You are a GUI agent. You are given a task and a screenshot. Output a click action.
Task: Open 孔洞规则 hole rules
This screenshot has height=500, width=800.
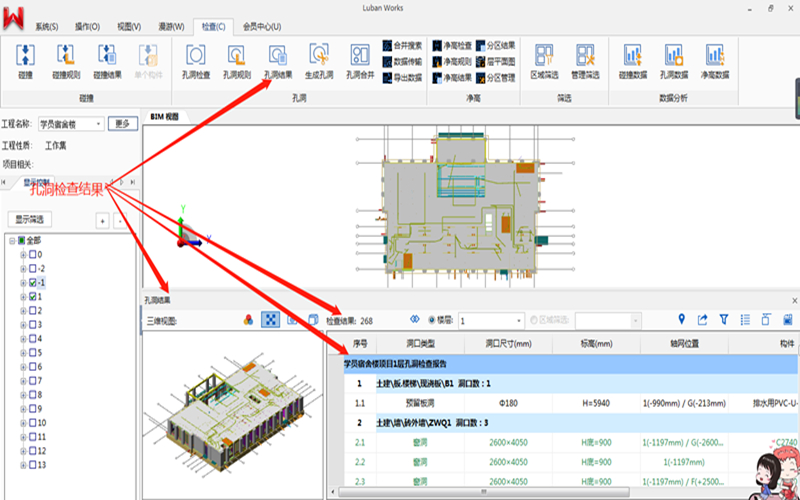(x=237, y=61)
